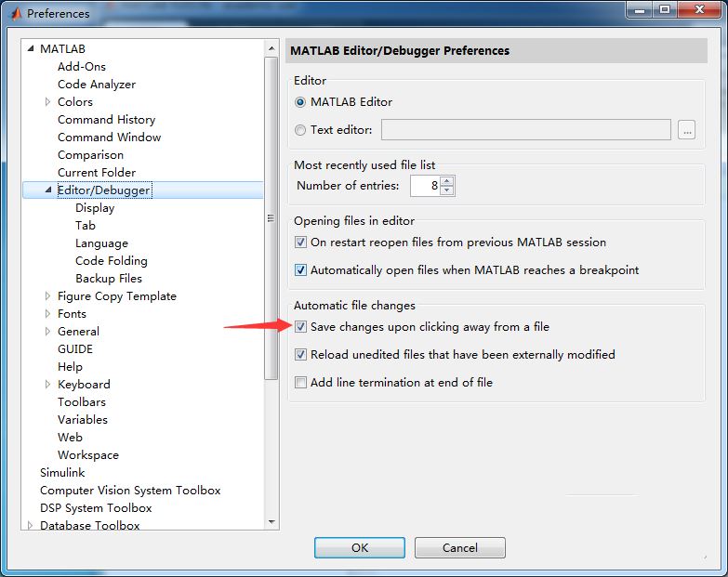Toggle Automatically open files at breakpoint checkbox
This screenshot has height=577, width=728.
coord(300,270)
